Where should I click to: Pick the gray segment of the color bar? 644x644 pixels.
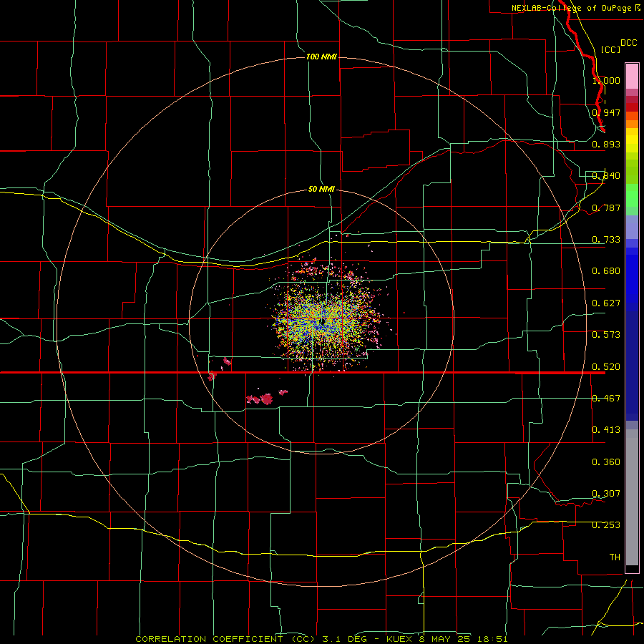[x=632, y=497]
